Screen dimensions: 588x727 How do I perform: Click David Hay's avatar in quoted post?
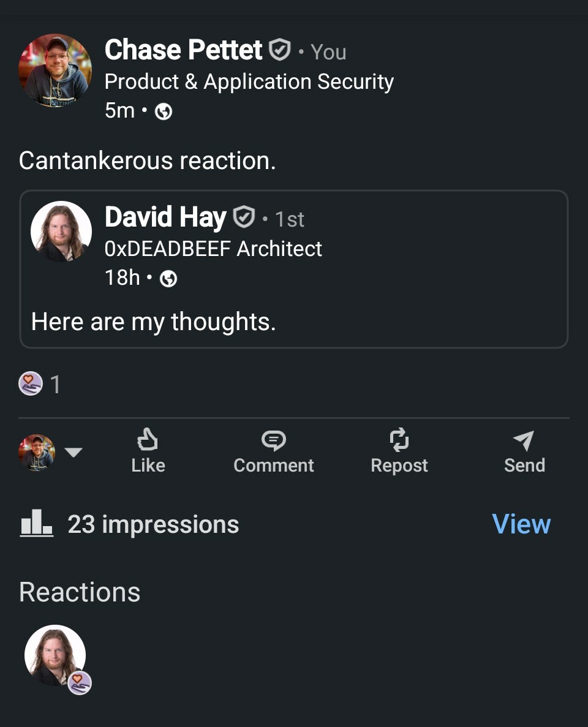pos(61,232)
